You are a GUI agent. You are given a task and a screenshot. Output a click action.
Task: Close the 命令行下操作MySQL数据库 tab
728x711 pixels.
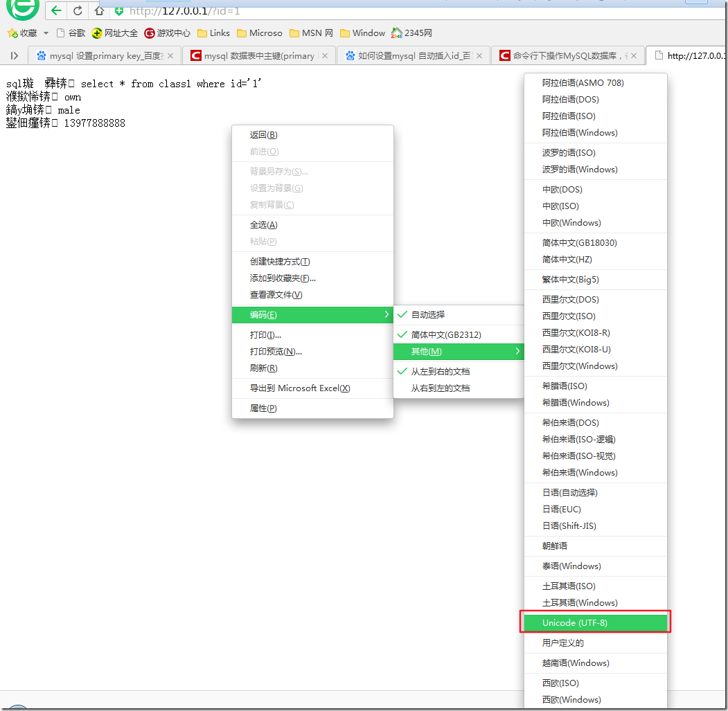(x=634, y=55)
